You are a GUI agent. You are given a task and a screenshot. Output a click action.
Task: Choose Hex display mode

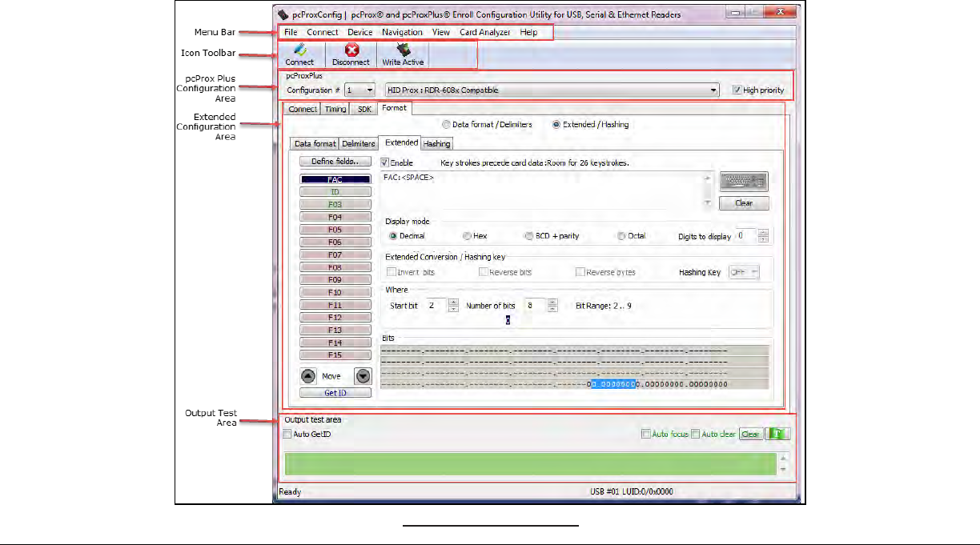[467, 236]
